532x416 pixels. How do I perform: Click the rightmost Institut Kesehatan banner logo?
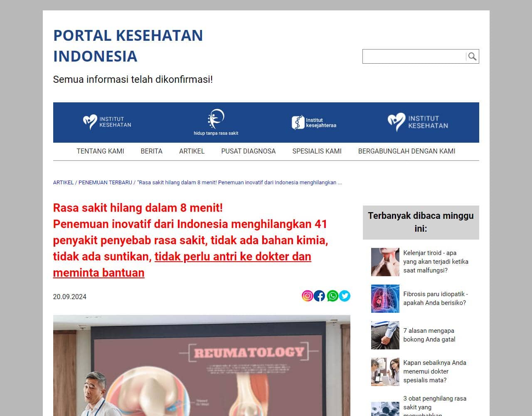[x=418, y=122]
